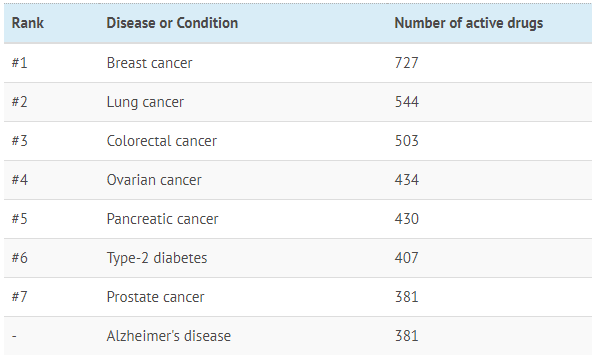
Task: Select the Lung cancer cell
Action: tap(145, 102)
